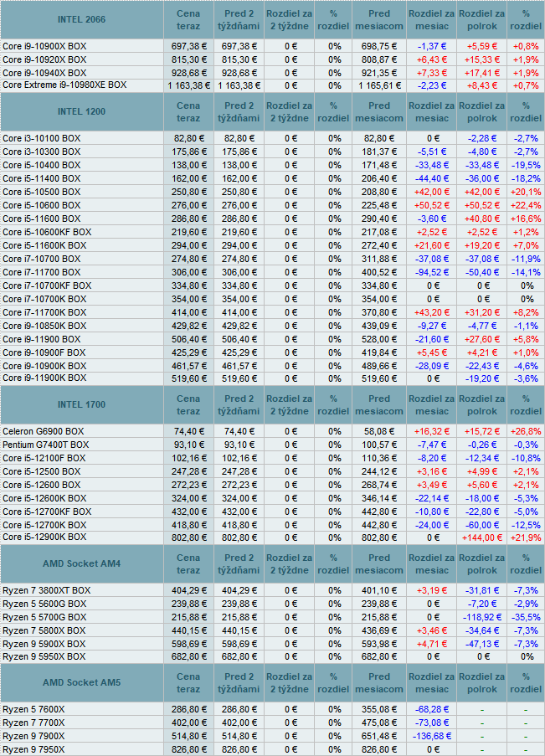Click the Core i9-10900F BOX product
The image size is (545, 756).
44,353
